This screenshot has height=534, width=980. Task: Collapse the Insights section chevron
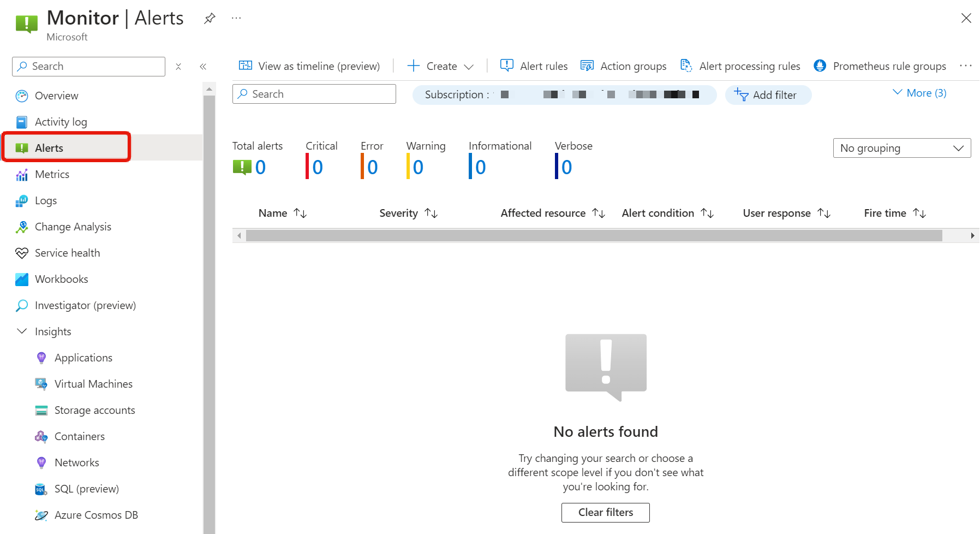22,331
